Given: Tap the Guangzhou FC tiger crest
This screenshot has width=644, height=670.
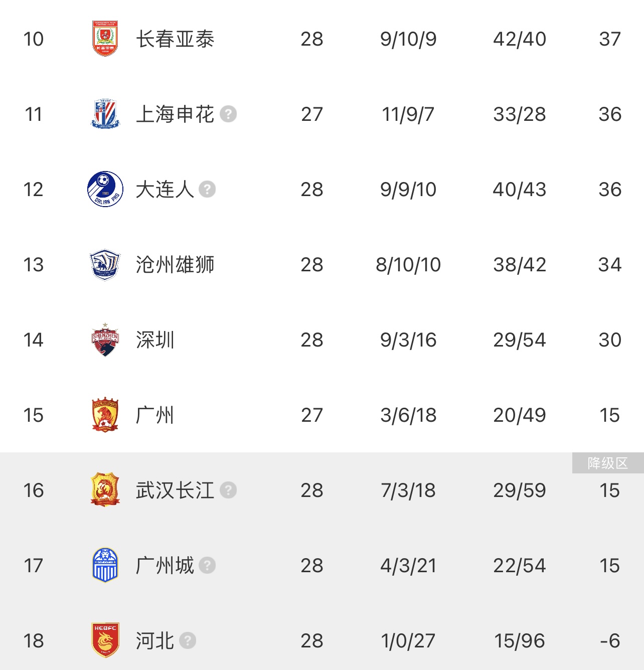Looking at the screenshot, I should pos(105,415).
